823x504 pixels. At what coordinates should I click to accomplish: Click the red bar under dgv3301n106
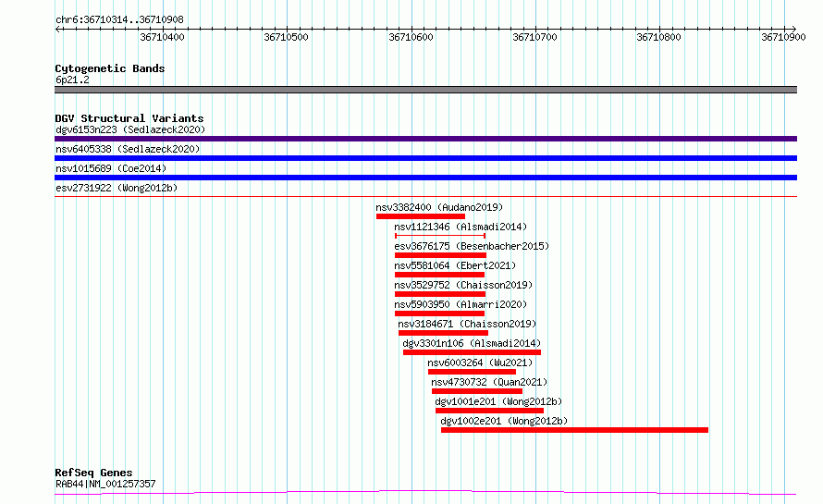pos(472,352)
